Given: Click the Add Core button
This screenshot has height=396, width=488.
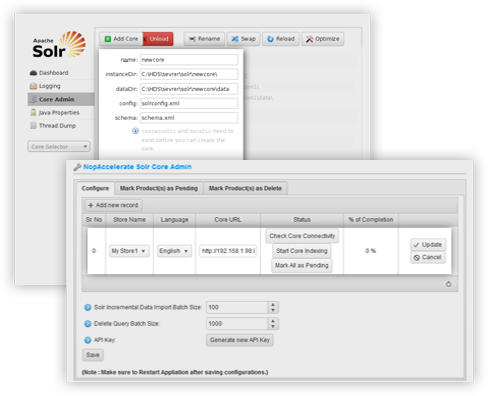Looking at the screenshot, I should click(x=121, y=39).
